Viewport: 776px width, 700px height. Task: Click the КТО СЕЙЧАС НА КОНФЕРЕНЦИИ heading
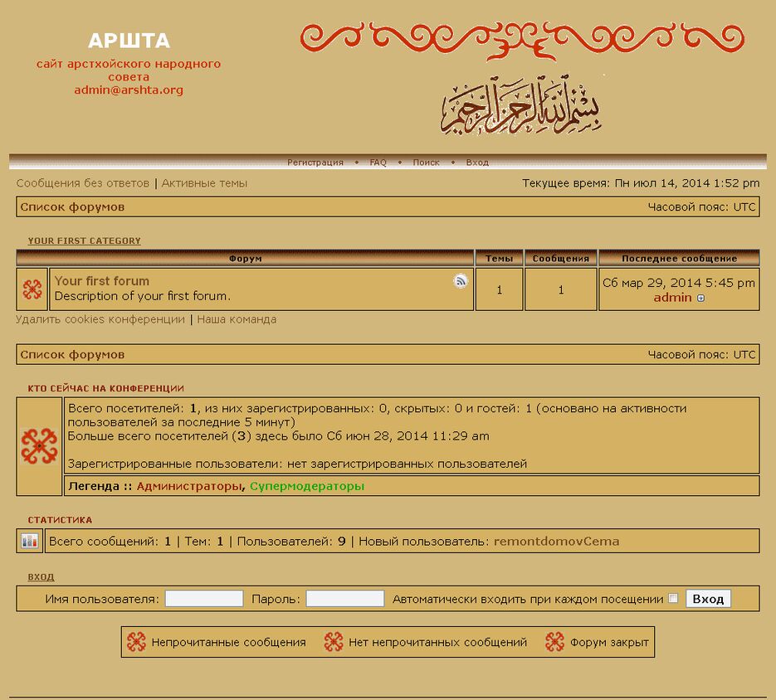[106, 388]
